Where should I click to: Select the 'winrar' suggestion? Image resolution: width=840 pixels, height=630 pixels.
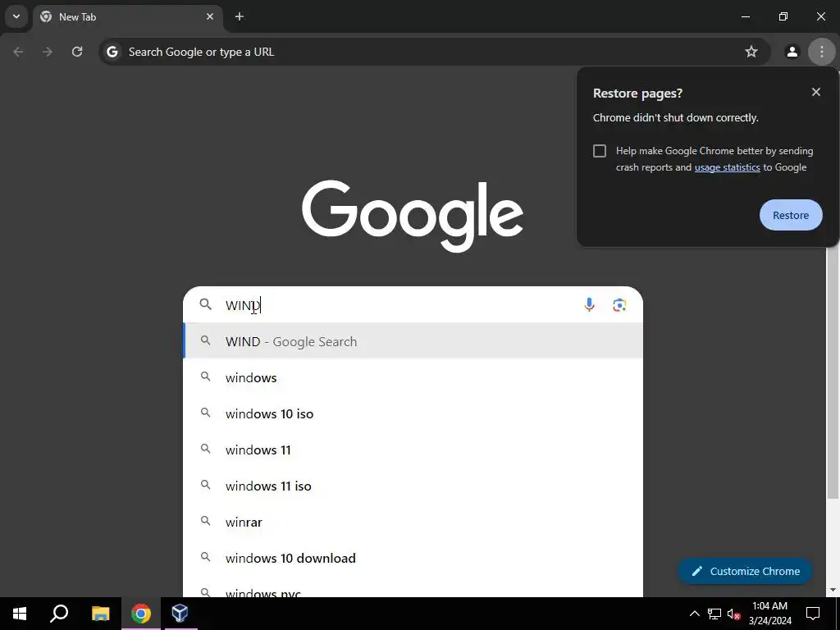413,522
